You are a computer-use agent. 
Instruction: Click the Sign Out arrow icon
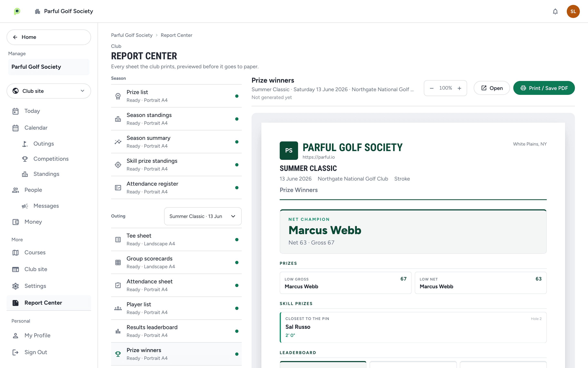(16, 352)
